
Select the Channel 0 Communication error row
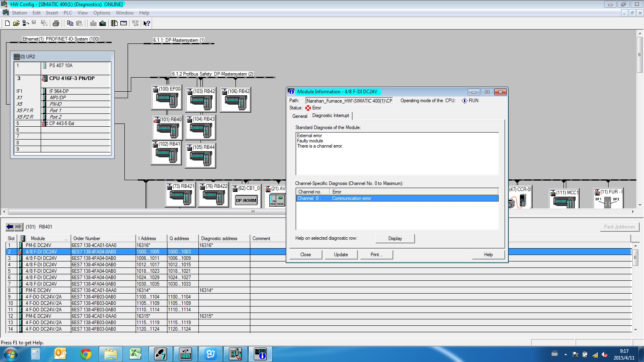point(397,198)
